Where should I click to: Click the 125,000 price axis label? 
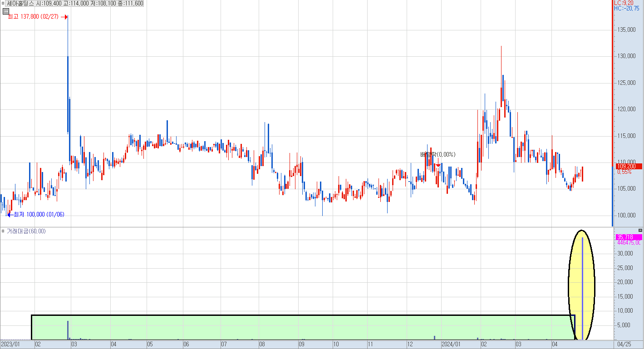coord(626,83)
